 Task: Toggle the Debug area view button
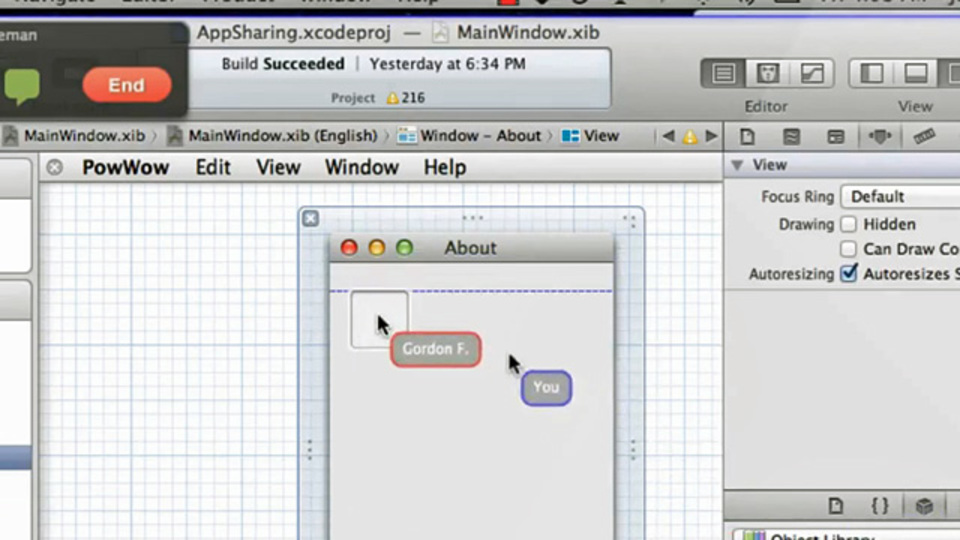916,73
